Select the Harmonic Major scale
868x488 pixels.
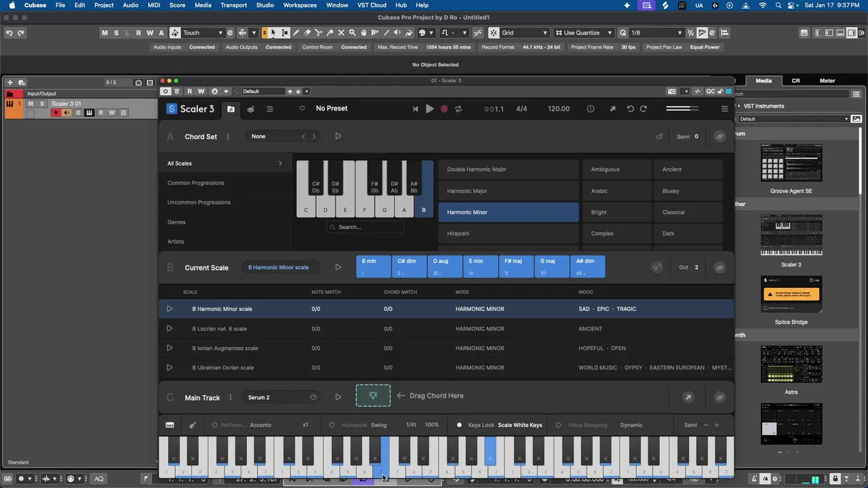tap(509, 191)
